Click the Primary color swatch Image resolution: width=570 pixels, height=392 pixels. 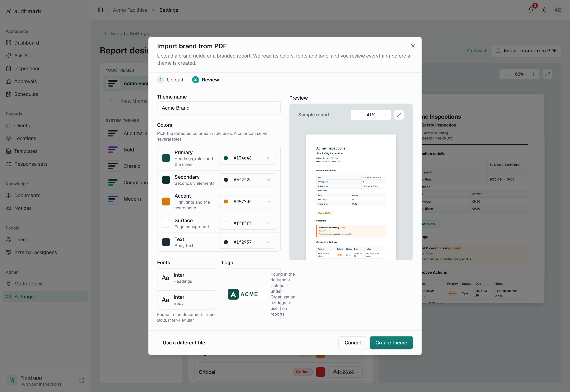[166, 158]
